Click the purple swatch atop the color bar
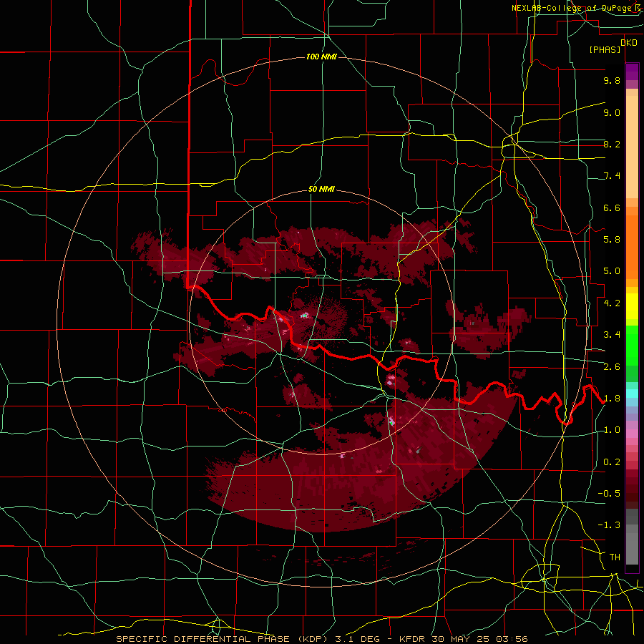 [x=632, y=72]
